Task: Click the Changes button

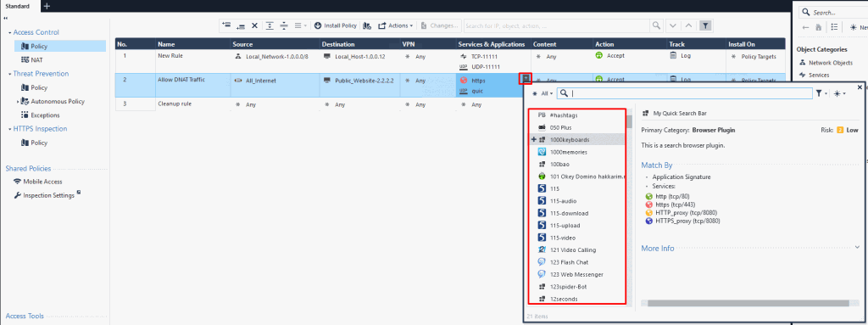Action: (x=440, y=25)
